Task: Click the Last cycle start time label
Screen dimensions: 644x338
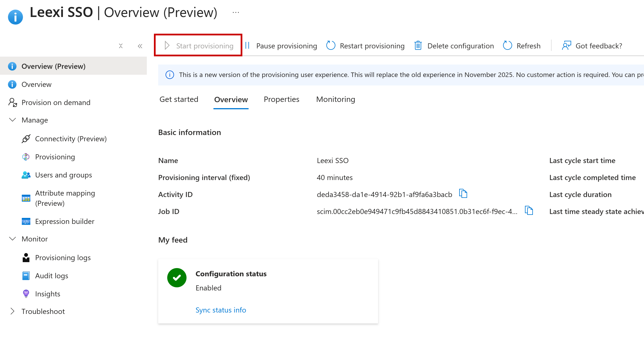Action: tap(582, 161)
